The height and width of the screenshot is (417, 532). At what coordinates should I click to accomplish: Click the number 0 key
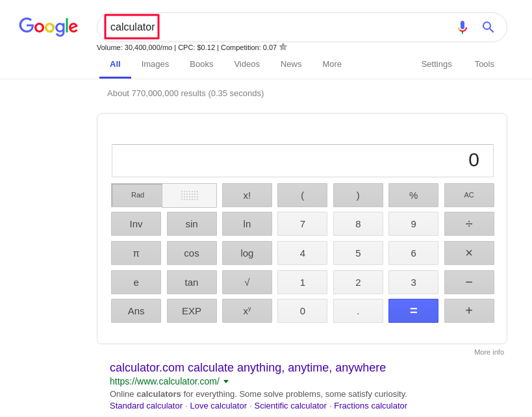[302, 310]
